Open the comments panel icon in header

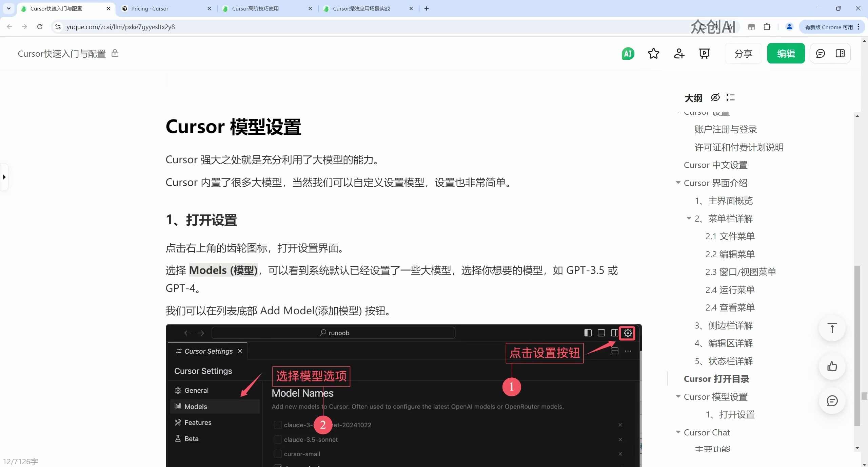820,54
